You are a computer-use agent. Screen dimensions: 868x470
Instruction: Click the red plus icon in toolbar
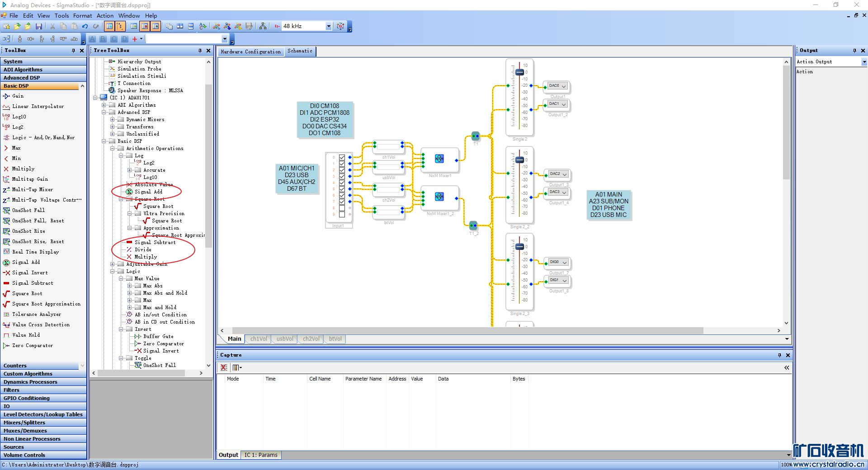[x=135, y=39]
